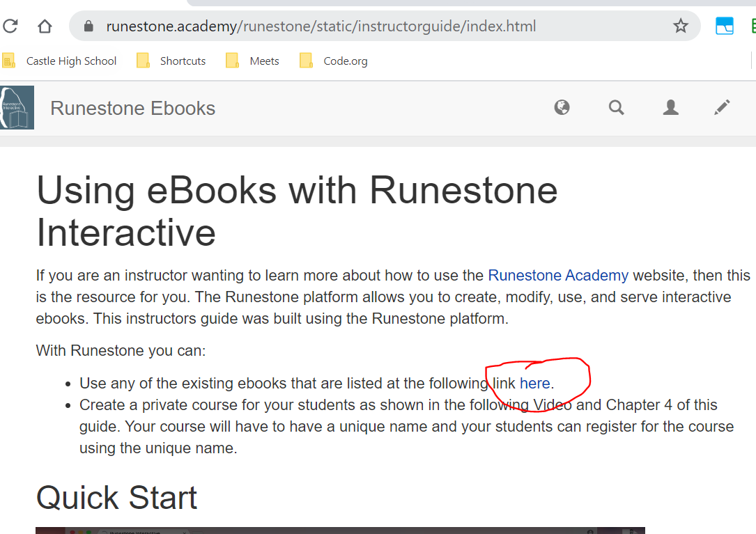
Task: Open the globe navigation menu icon
Action: [x=562, y=107]
